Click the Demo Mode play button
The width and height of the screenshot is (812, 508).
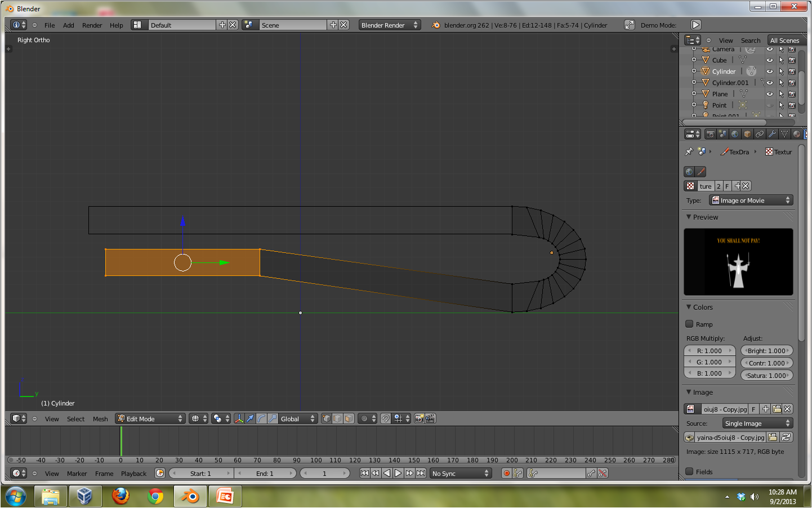696,25
